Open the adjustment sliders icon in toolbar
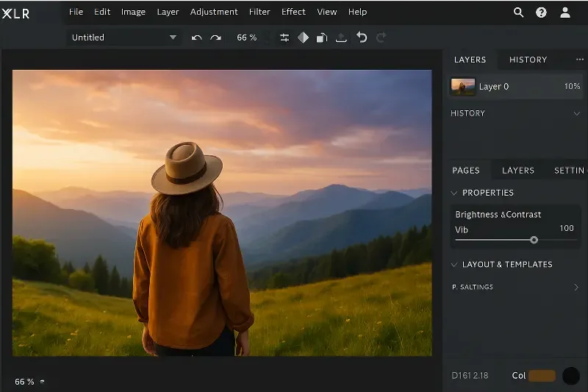Screen dimensions: 588x392 click(x=284, y=38)
